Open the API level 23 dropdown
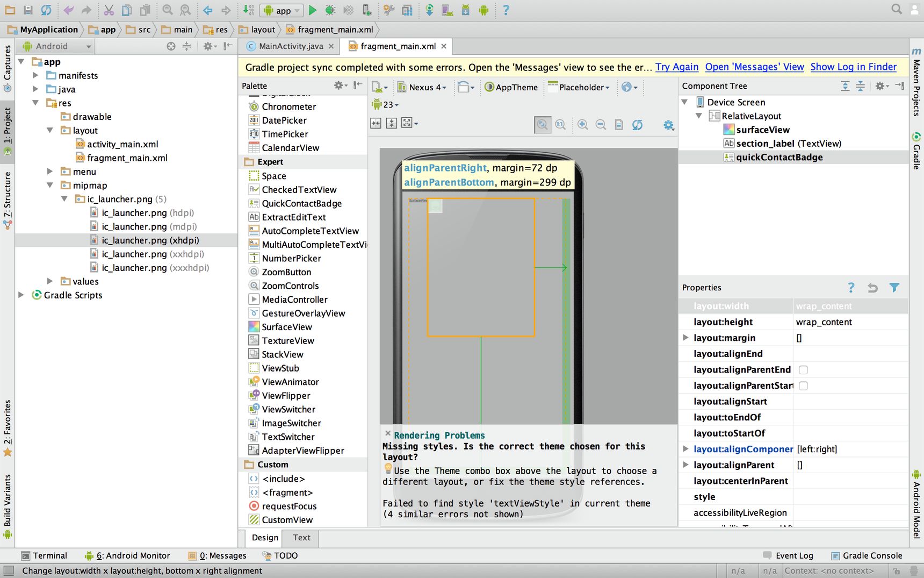 385,104
